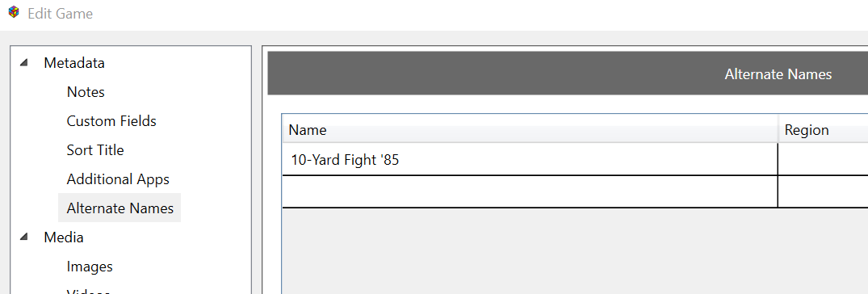The height and width of the screenshot is (294, 868).
Task: Click the empty Name cell in new row
Action: [530, 191]
